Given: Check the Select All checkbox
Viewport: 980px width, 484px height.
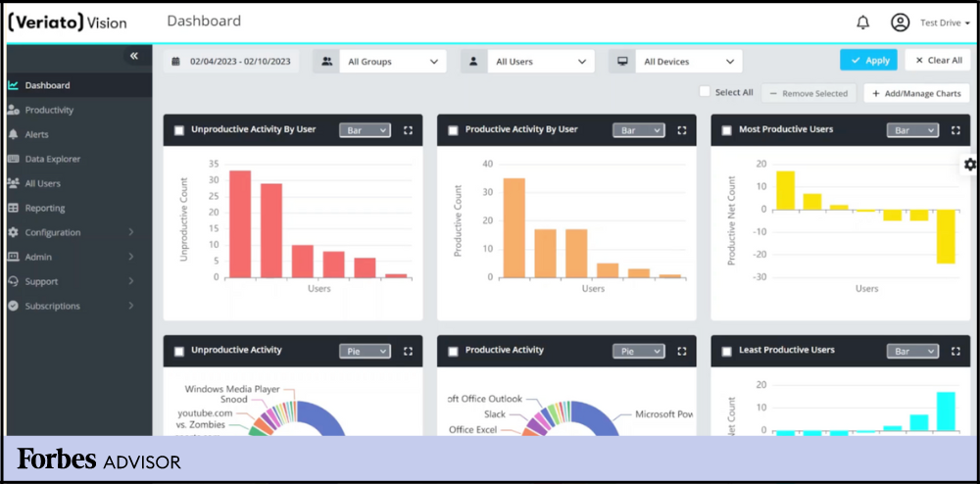Looking at the screenshot, I should [x=704, y=92].
